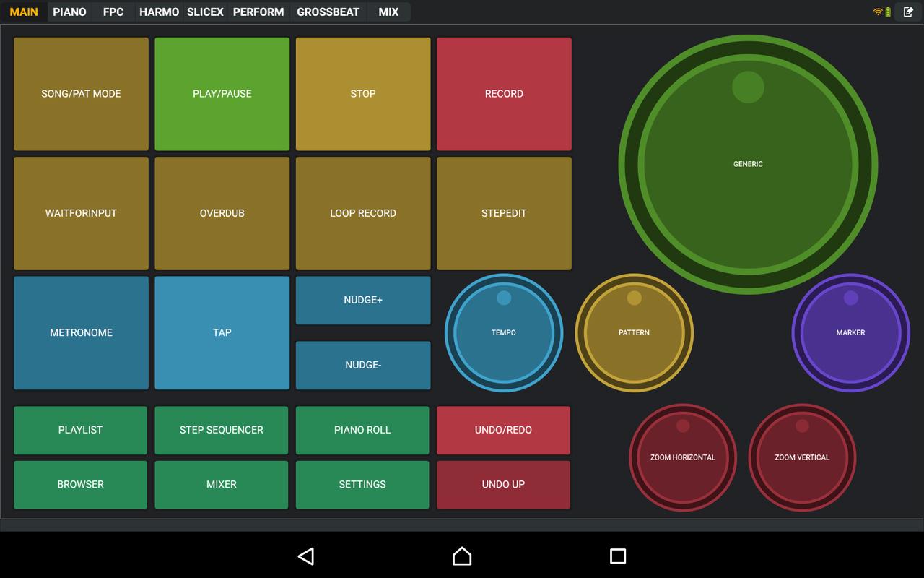Click the UNDO/REDO button

tap(503, 430)
